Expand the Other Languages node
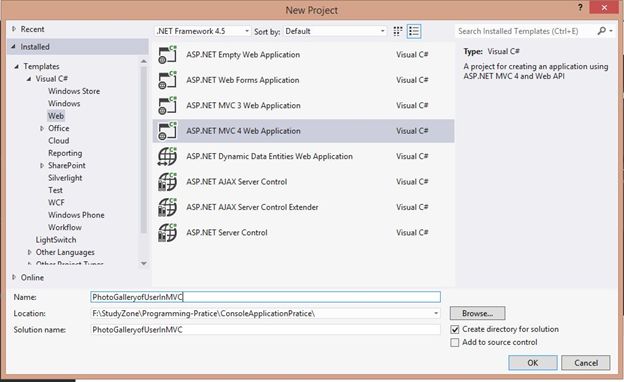The image size is (624, 382). tap(29, 252)
